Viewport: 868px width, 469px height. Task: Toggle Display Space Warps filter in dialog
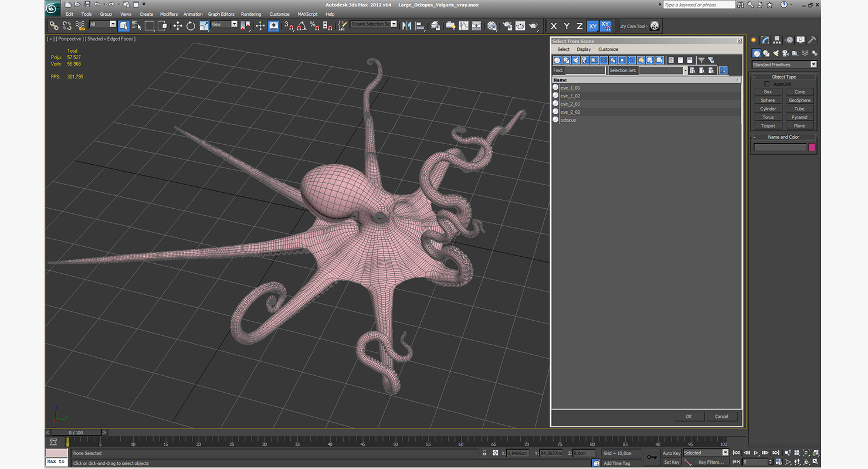pyautogui.click(x=604, y=60)
